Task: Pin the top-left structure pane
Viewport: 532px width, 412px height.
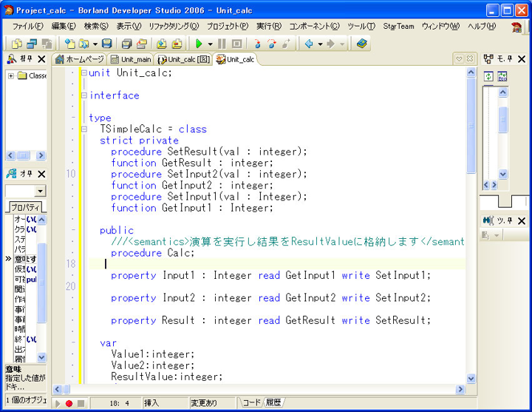Action: point(30,58)
